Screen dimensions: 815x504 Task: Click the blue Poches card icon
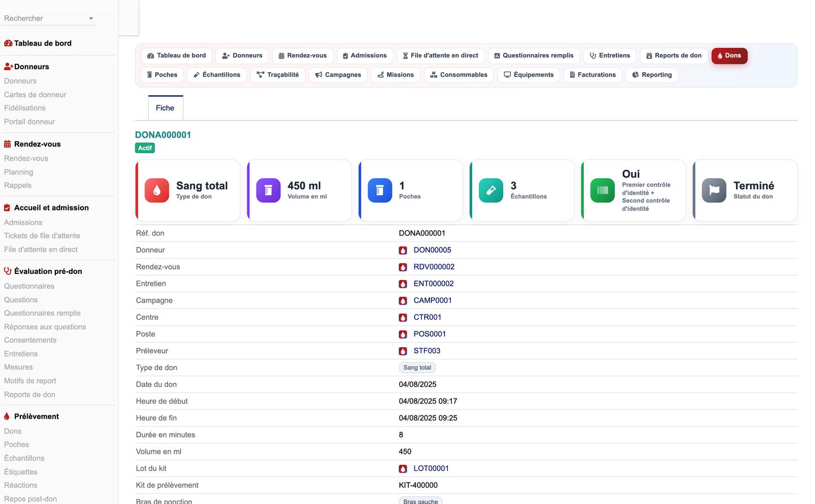coord(380,191)
